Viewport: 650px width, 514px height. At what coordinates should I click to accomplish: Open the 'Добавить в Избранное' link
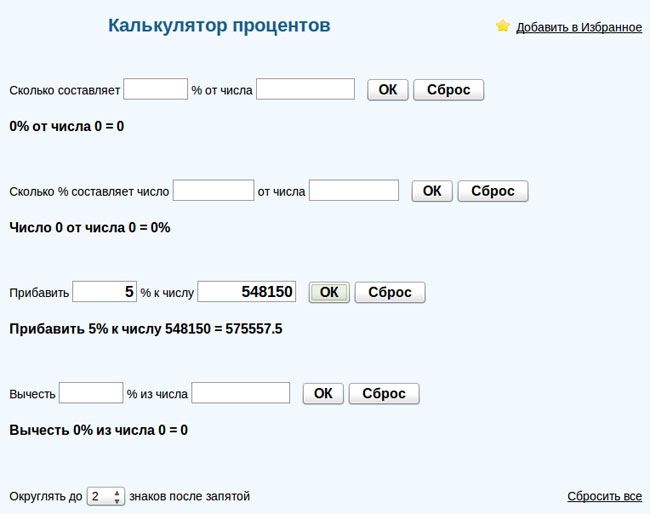[579, 27]
